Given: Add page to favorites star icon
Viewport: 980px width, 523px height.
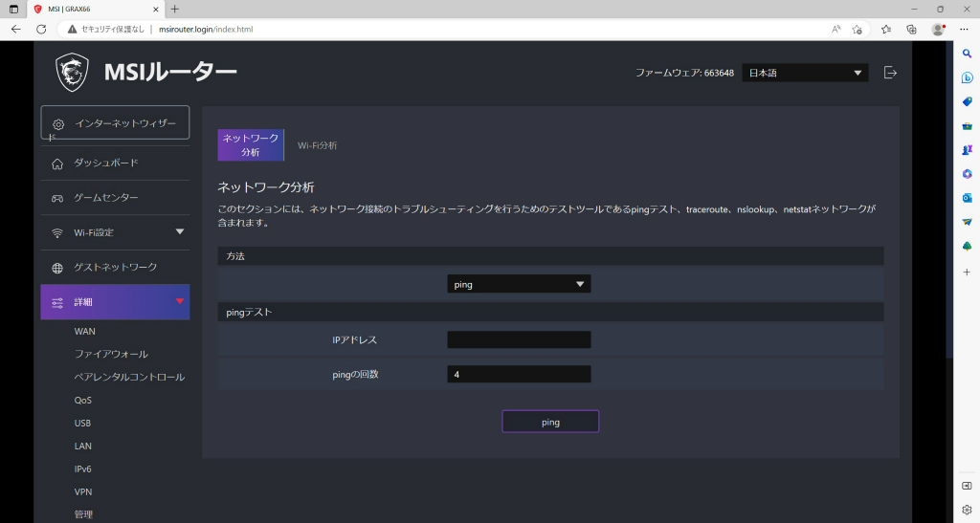Looking at the screenshot, I should coord(857,29).
